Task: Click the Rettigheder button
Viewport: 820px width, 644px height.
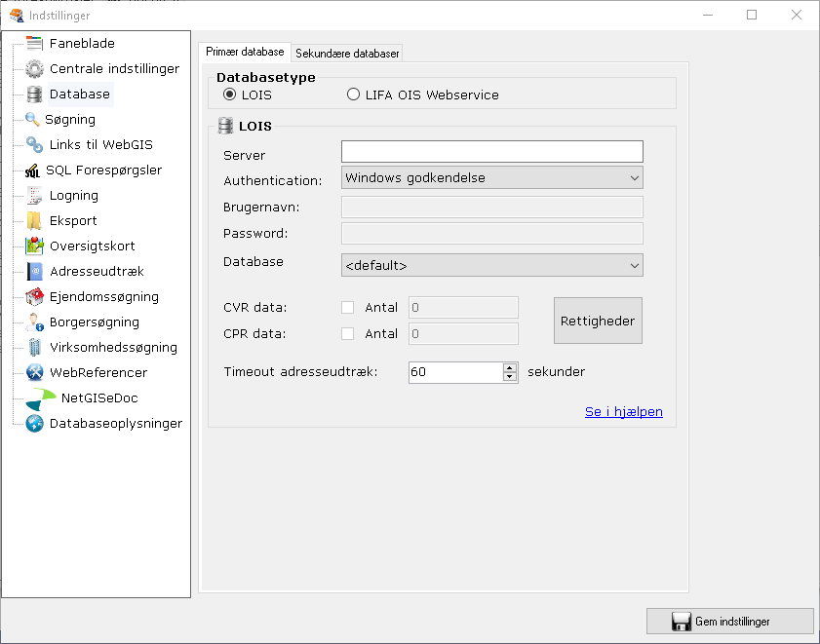Action: pos(598,320)
